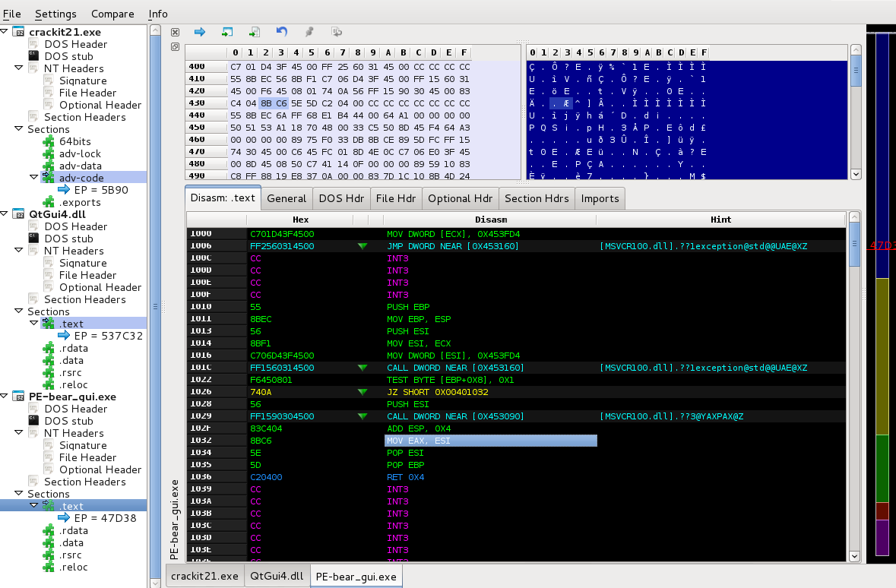Collapse the .text node under QtGui4.dll
Image resolution: width=896 pixels, height=588 pixels.
[x=33, y=323]
